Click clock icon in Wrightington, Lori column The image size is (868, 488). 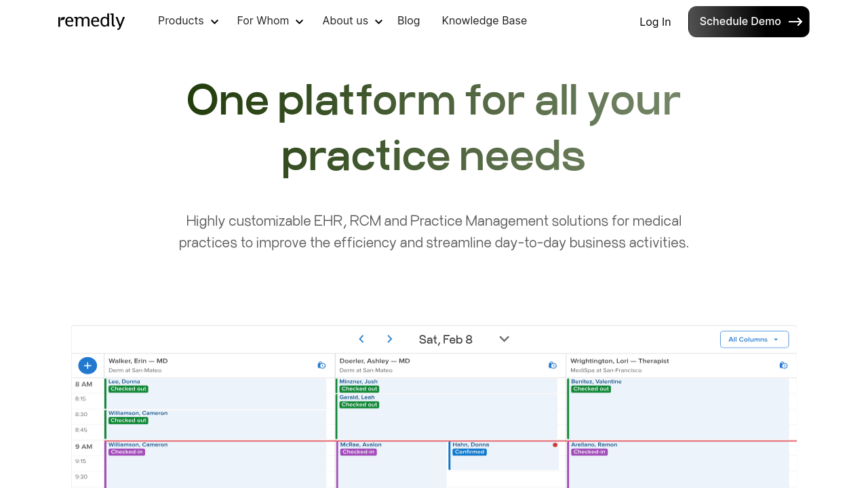point(783,365)
